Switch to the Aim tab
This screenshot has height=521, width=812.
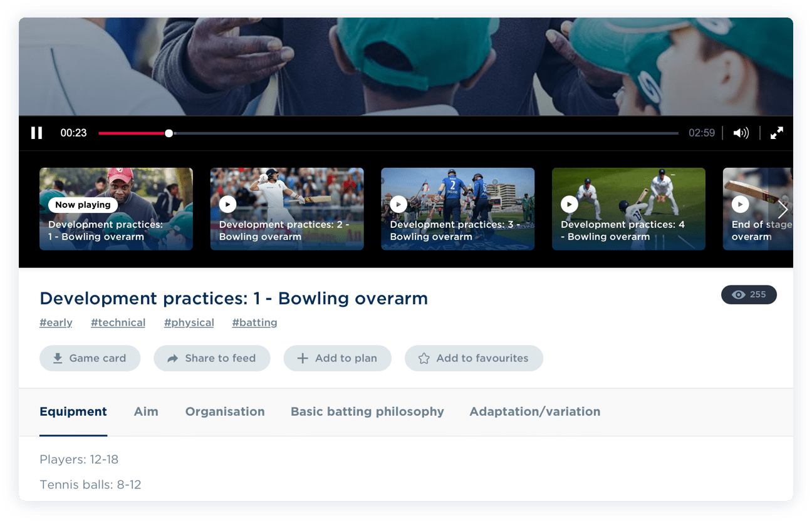click(x=146, y=411)
